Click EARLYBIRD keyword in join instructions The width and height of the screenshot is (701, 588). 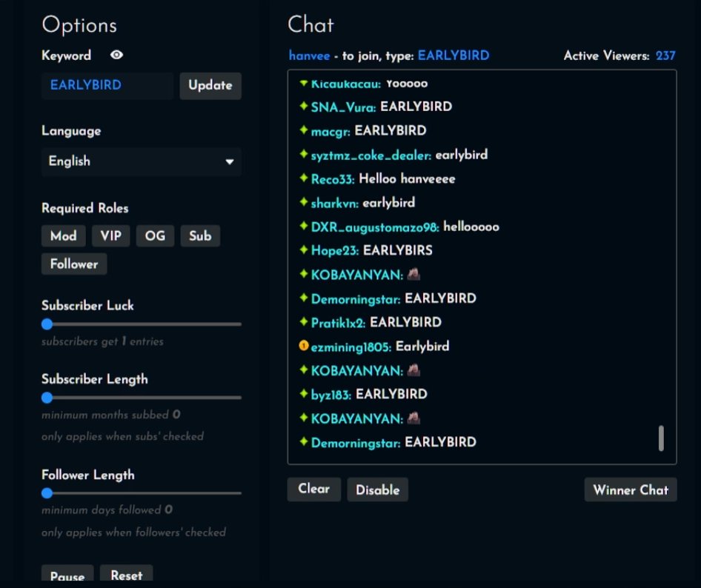(454, 56)
